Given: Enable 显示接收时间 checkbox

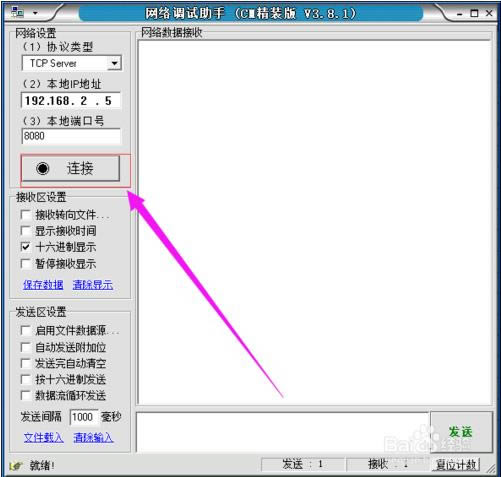Looking at the screenshot, I should (26, 231).
